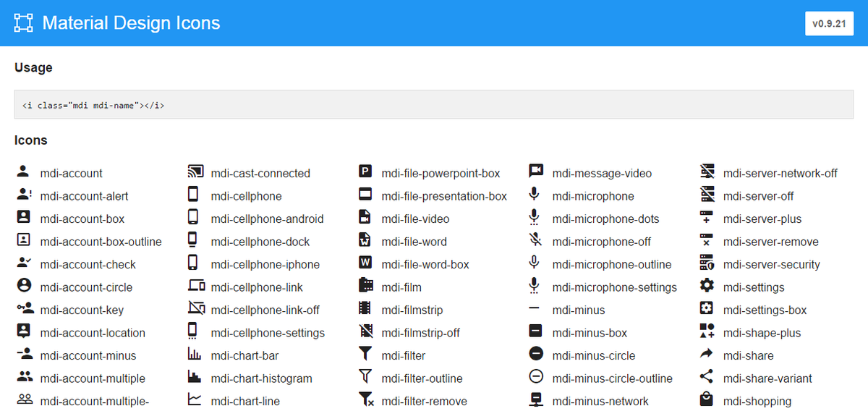Viewport: 868px width, 411px height.
Task: Click the mdi-settings gear icon
Action: [707, 286]
